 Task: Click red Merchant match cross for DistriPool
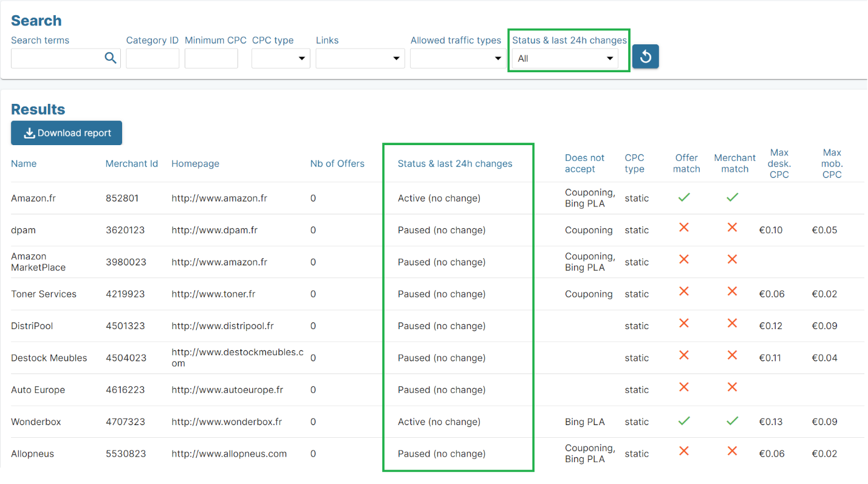(732, 323)
